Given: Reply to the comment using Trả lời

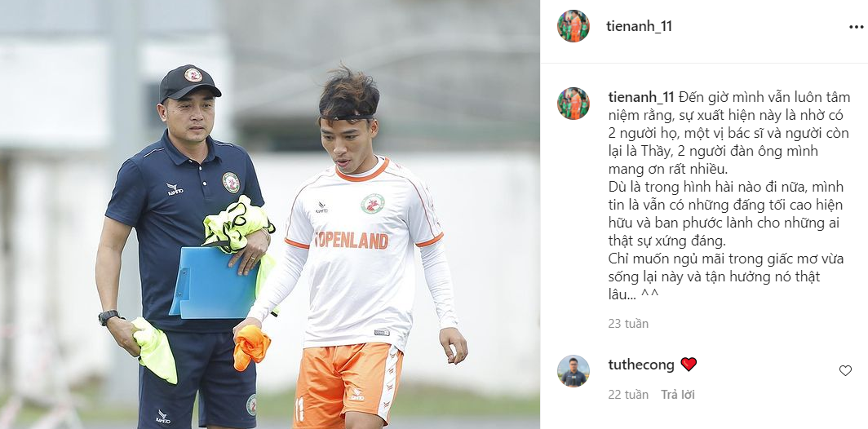Looking at the screenshot, I should pos(678,395).
